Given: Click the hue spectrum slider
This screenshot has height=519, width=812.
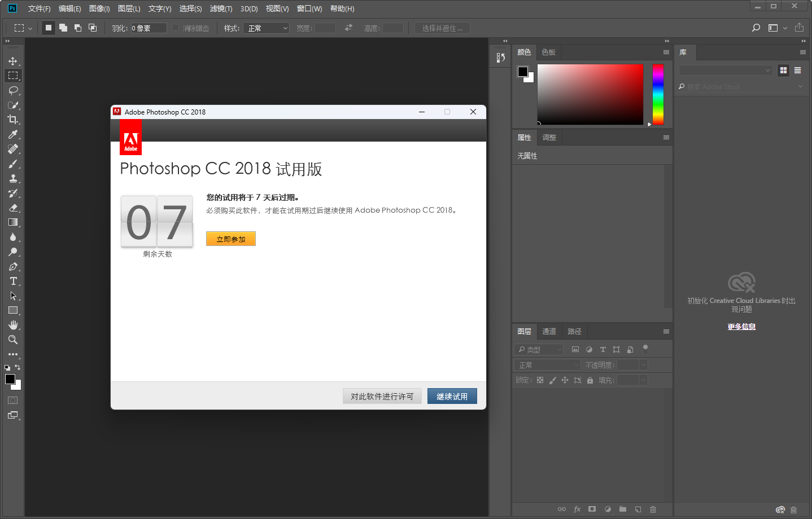Looking at the screenshot, I should coord(658,94).
